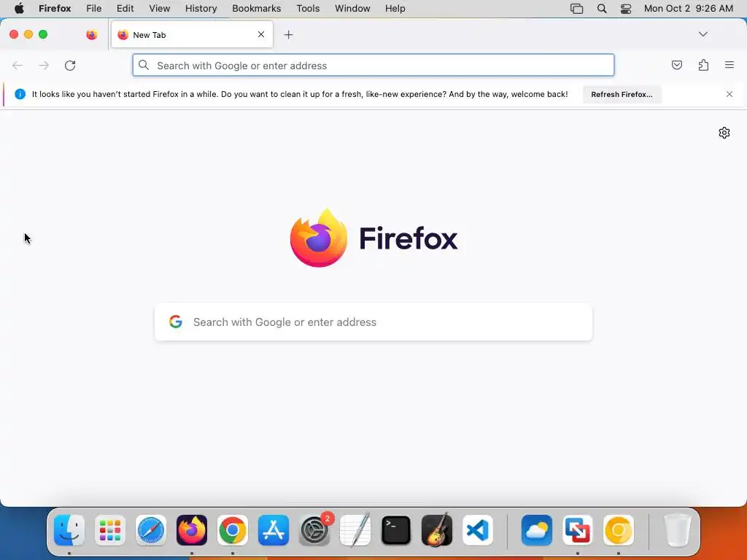Open the Edit menu

pos(125,9)
